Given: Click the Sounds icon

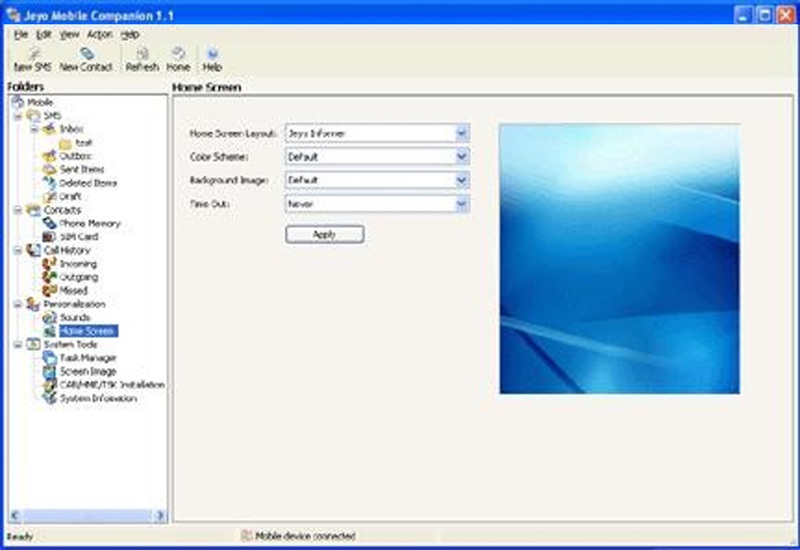Looking at the screenshot, I should tap(49, 317).
